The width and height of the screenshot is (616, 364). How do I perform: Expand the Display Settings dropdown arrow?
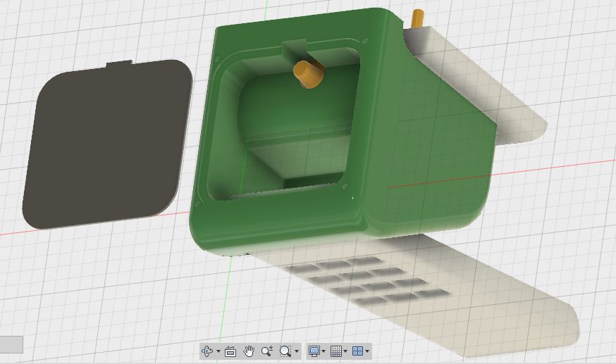coord(324,351)
